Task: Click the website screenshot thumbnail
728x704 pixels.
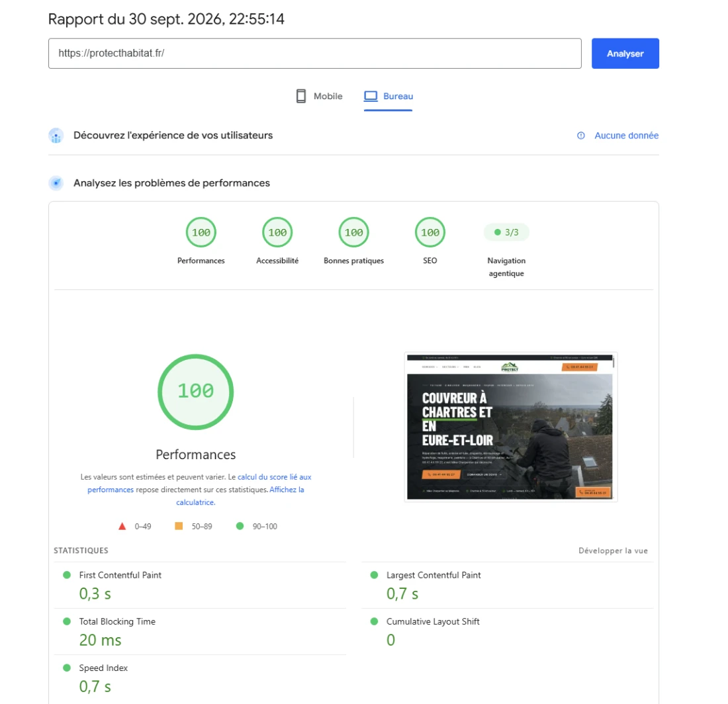Action: [x=511, y=427]
